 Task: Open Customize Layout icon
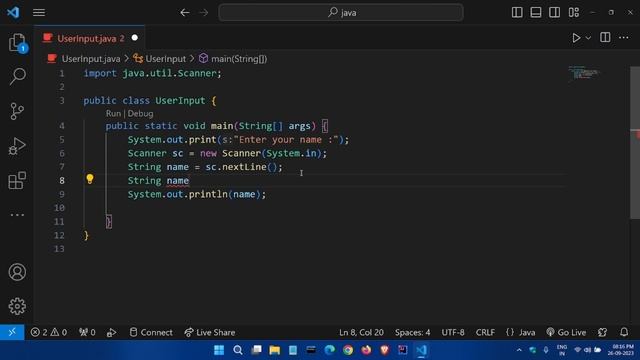573,13
